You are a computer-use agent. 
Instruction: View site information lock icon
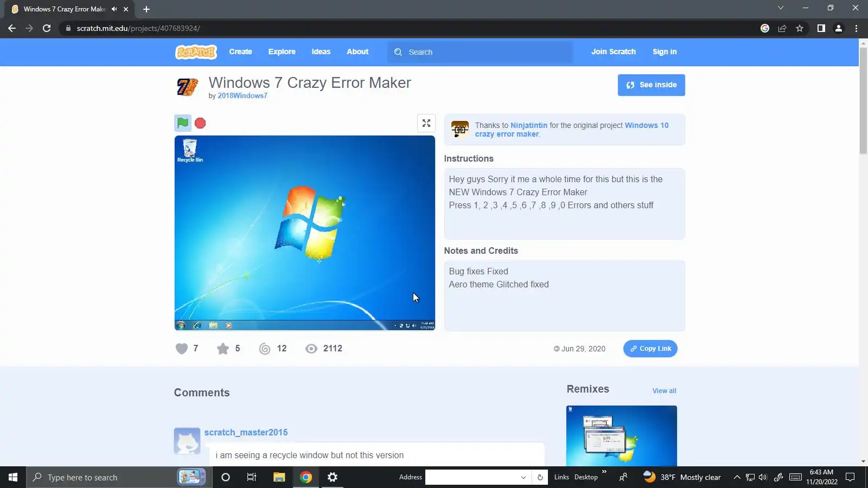(68, 28)
